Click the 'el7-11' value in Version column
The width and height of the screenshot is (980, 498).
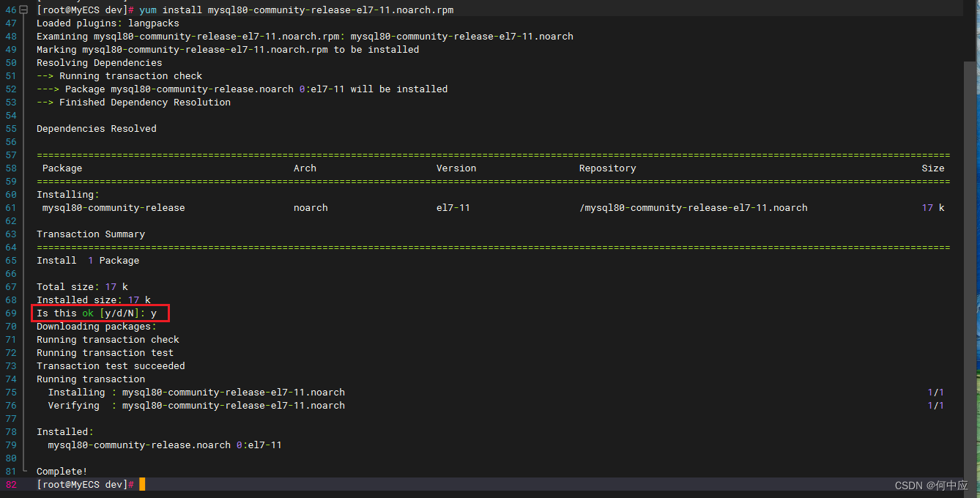[x=453, y=208]
